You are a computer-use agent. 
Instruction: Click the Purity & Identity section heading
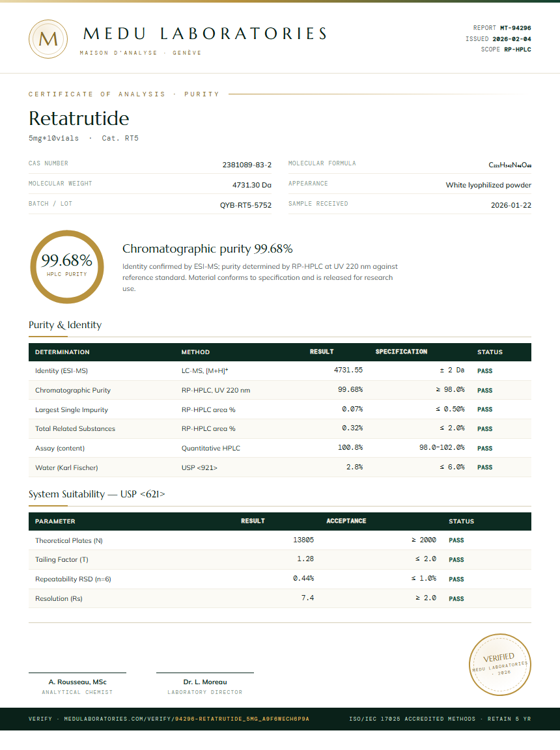click(65, 325)
